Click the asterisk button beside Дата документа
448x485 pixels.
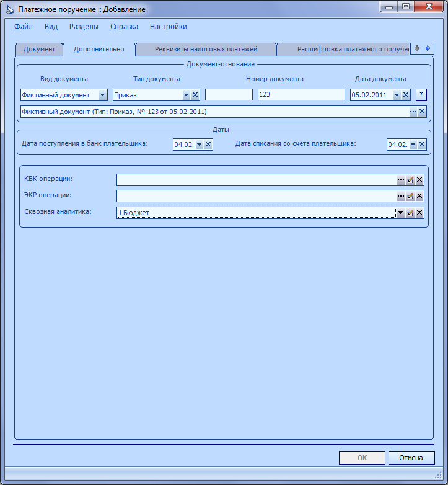pos(421,95)
